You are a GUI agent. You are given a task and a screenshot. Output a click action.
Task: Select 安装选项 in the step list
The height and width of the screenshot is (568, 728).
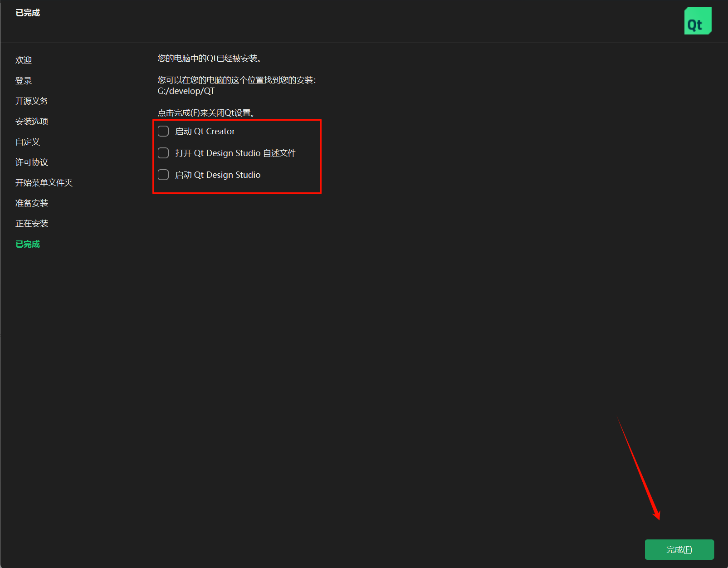[31, 121]
